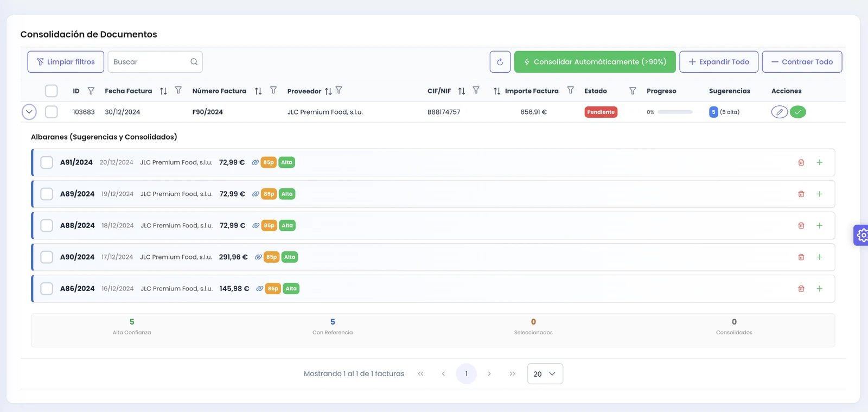Screen dimensions: 868x412
Task: Open the Estado column filter
Action: click(x=633, y=91)
